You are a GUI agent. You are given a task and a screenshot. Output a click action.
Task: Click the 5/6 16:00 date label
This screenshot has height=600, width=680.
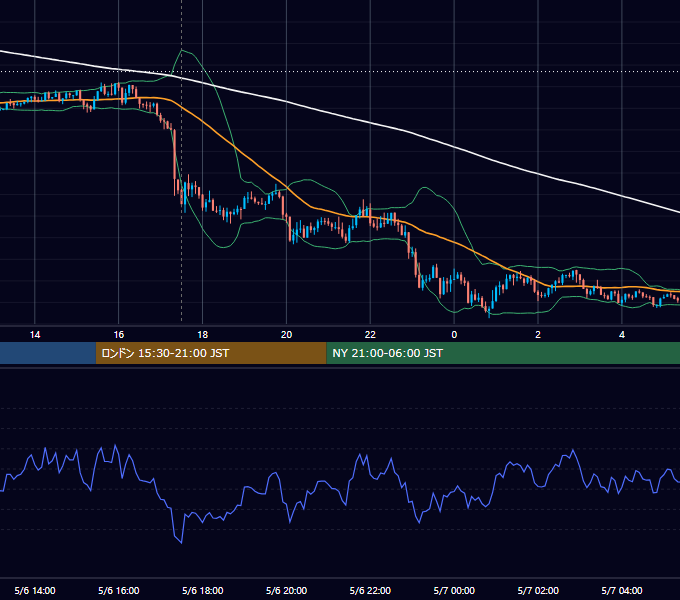(x=118, y=590)
